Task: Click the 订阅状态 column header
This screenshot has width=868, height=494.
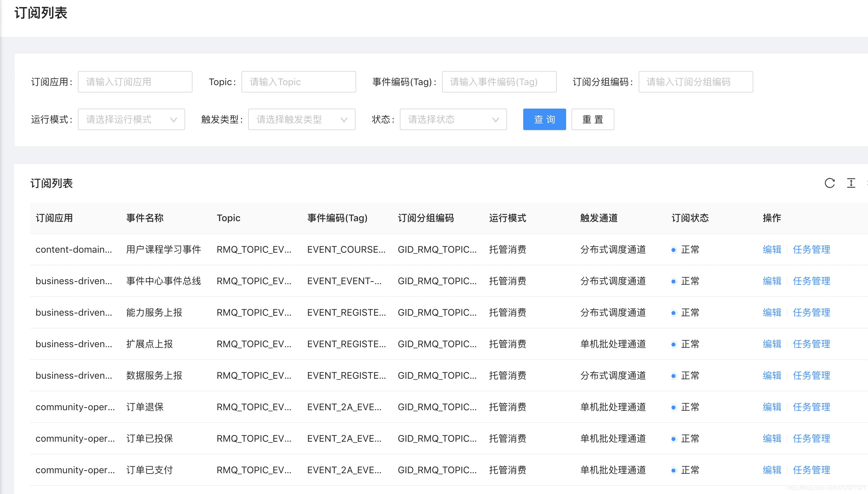Action: tap(690, 218)
